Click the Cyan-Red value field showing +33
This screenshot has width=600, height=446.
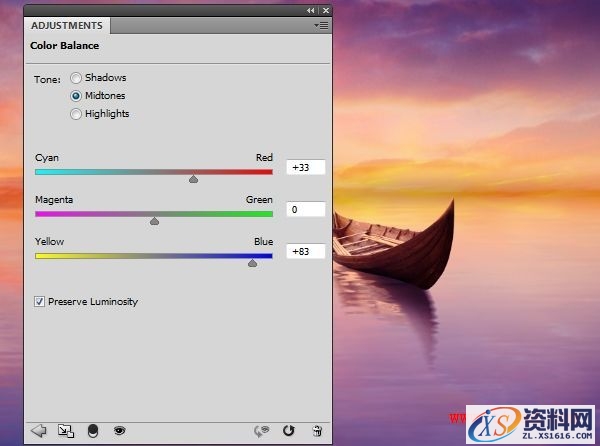305,168
